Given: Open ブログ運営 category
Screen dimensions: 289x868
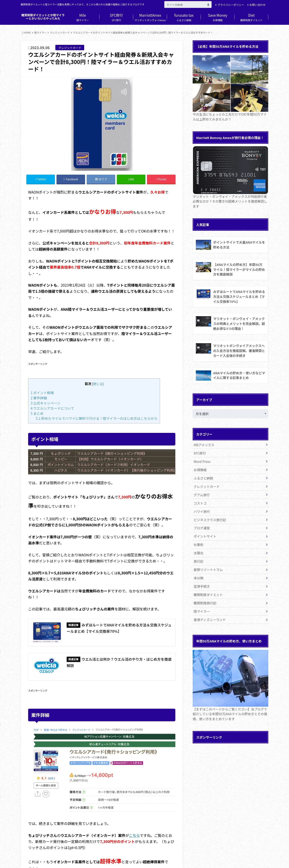Looking at the screenshot, I should pos(230,528).
